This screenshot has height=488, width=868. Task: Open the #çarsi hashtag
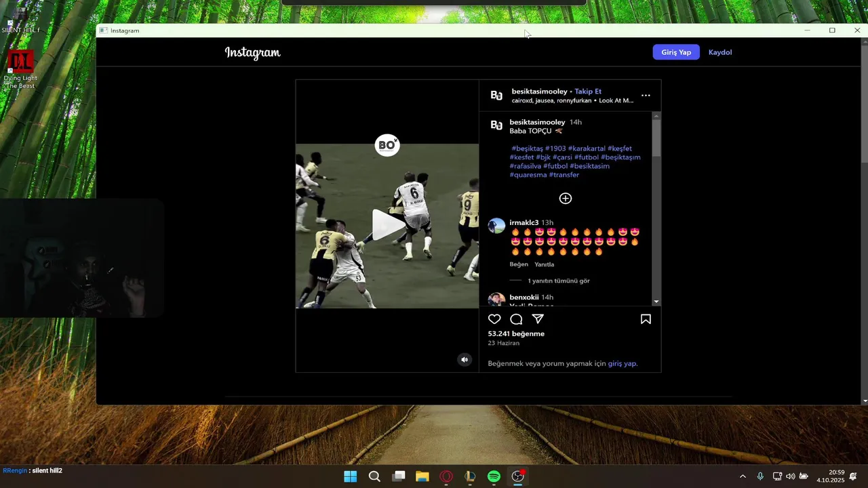[x=562, y=157]
